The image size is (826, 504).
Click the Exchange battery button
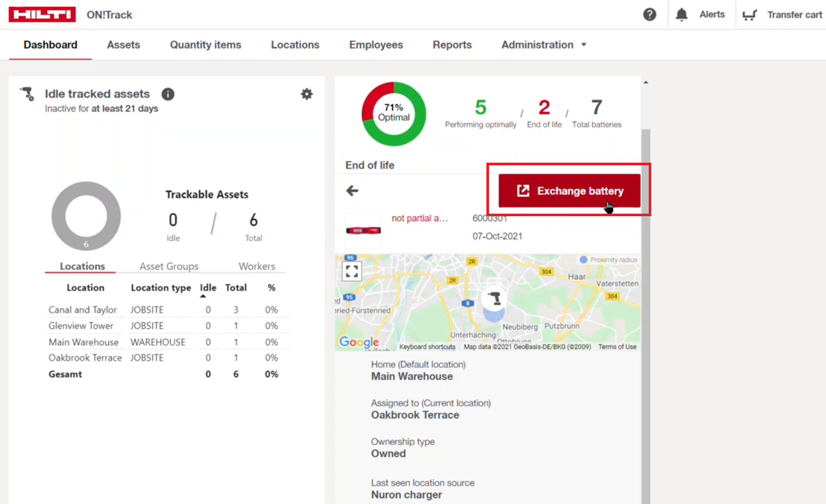point(569,191)
